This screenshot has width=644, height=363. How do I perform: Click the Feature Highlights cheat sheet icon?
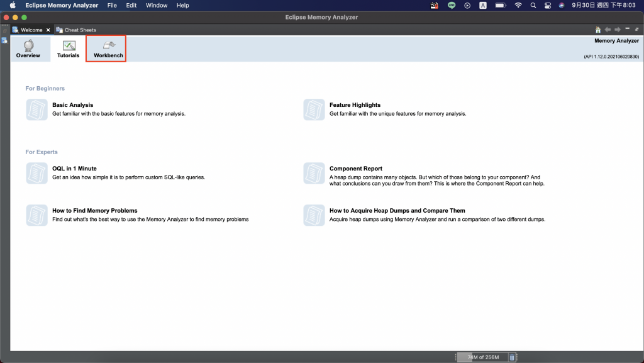click(314, 109)
